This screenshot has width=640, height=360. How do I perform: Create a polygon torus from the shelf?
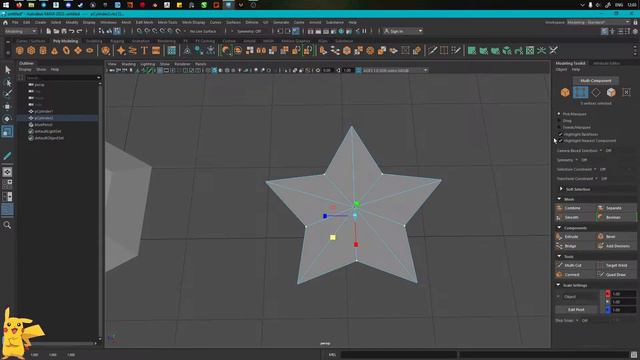point(66,51)
